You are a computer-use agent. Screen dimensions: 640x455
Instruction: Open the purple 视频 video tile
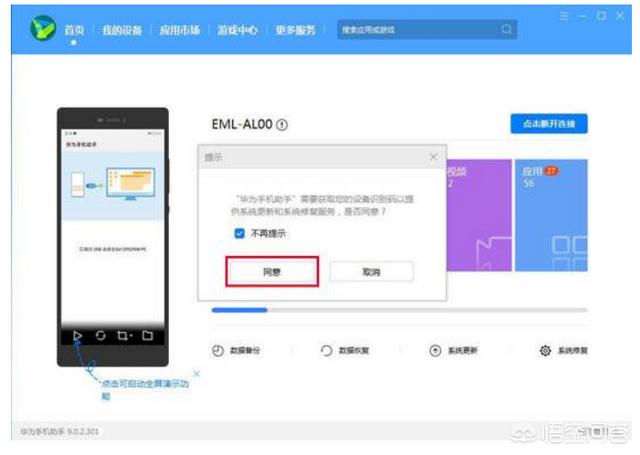(x=479, y=215)
